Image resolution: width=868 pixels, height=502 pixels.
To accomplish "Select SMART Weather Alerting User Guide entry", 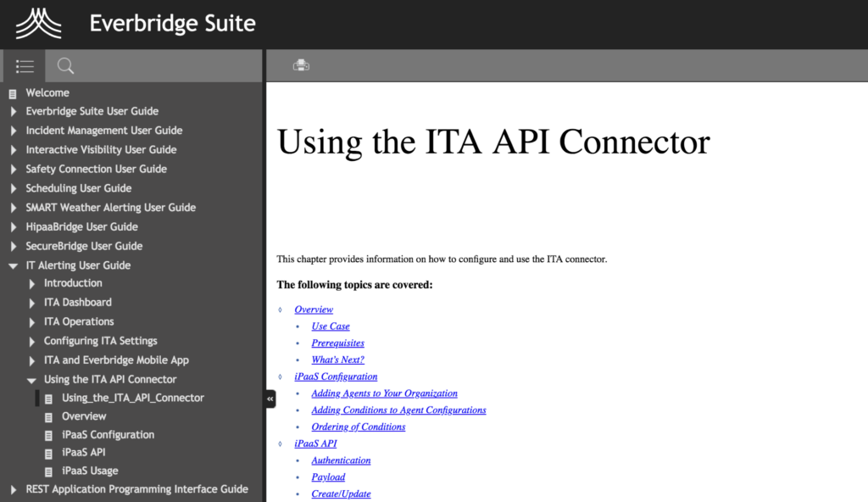I will point(111,207).
